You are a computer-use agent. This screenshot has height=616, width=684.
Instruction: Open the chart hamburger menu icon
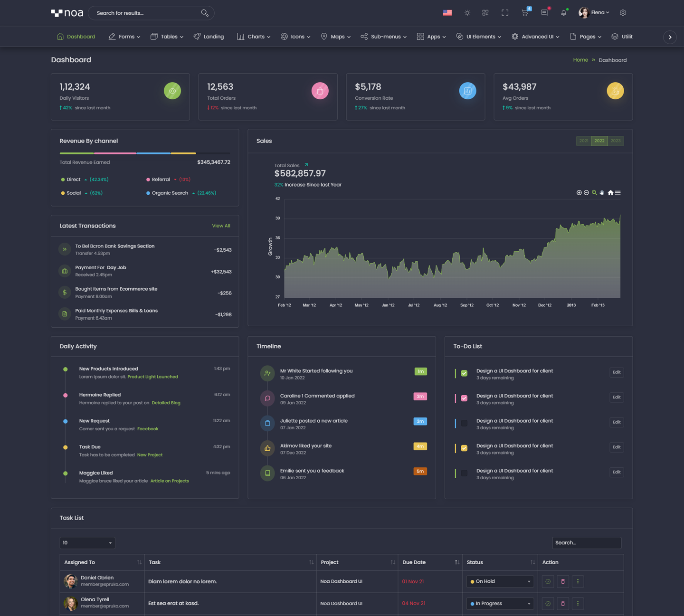coord(618,193)
